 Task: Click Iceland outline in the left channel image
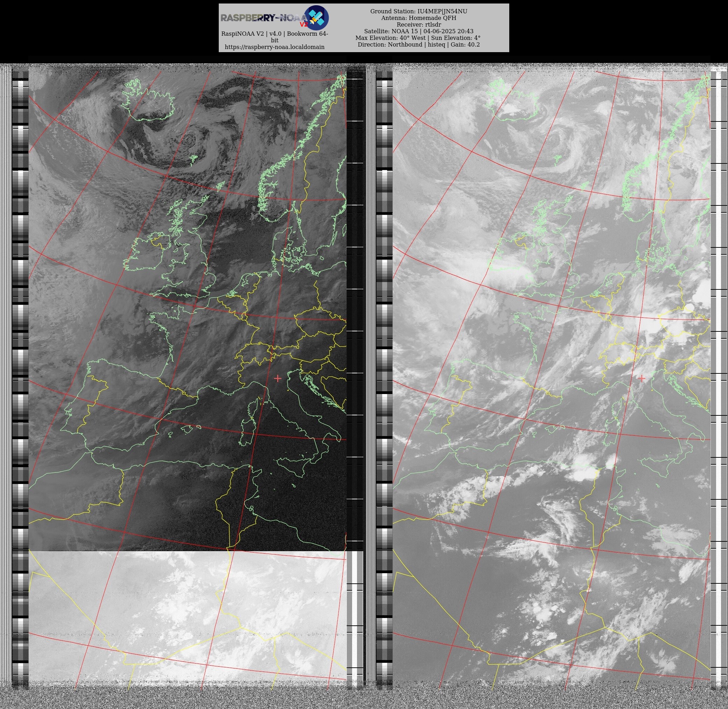click(x=148, y=100)
